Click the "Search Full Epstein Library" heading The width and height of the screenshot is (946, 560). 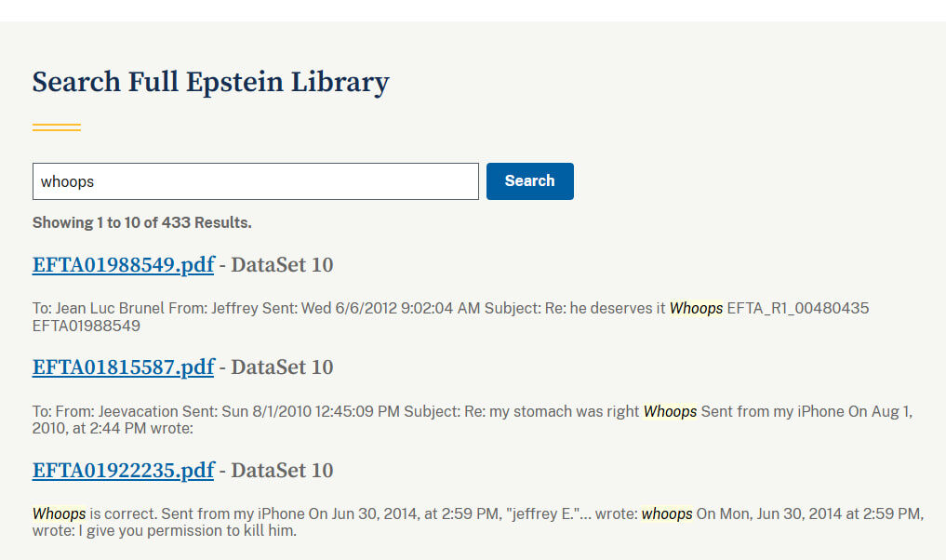click(210, 82)
